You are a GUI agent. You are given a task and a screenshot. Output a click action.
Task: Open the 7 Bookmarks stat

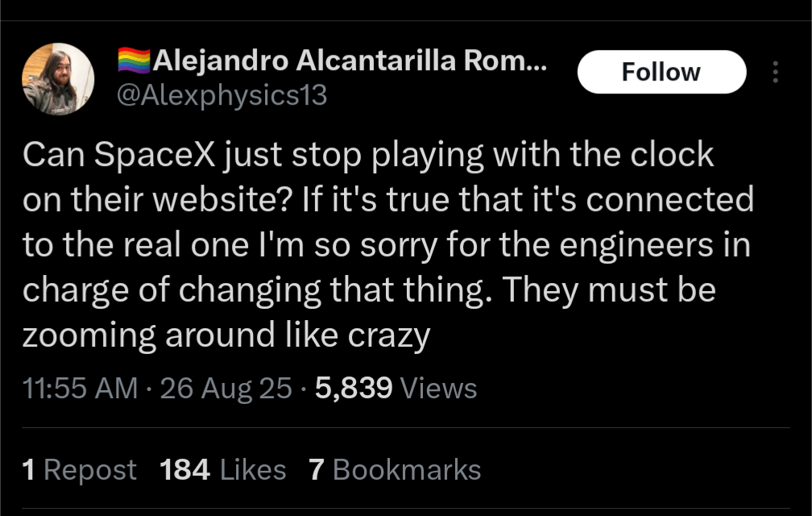(x=395, y=470)
